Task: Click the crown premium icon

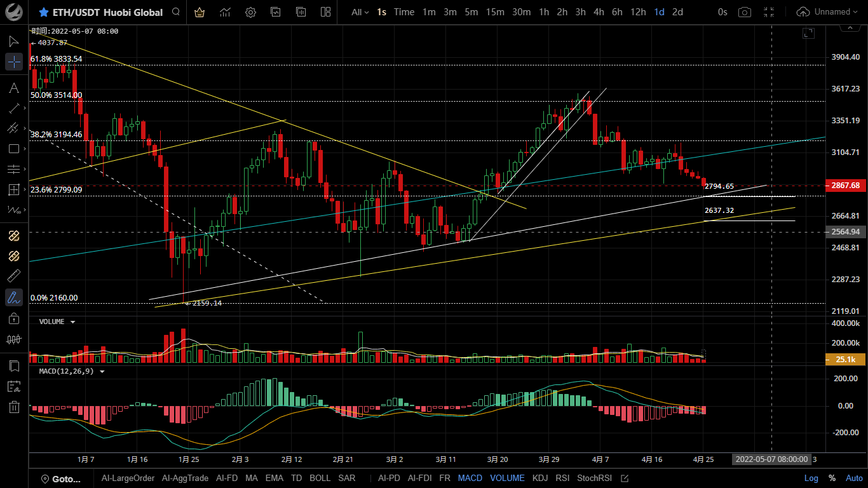Action: [200, 12]
